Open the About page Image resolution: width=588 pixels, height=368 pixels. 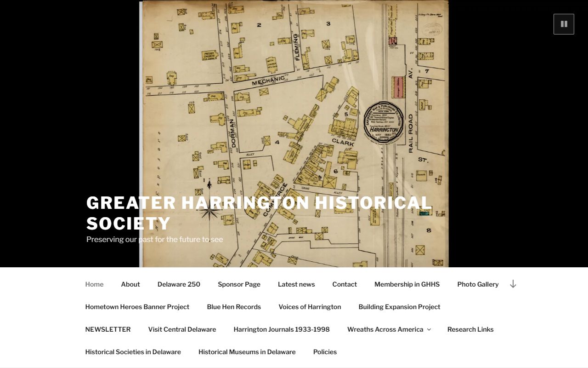[130, 284]
